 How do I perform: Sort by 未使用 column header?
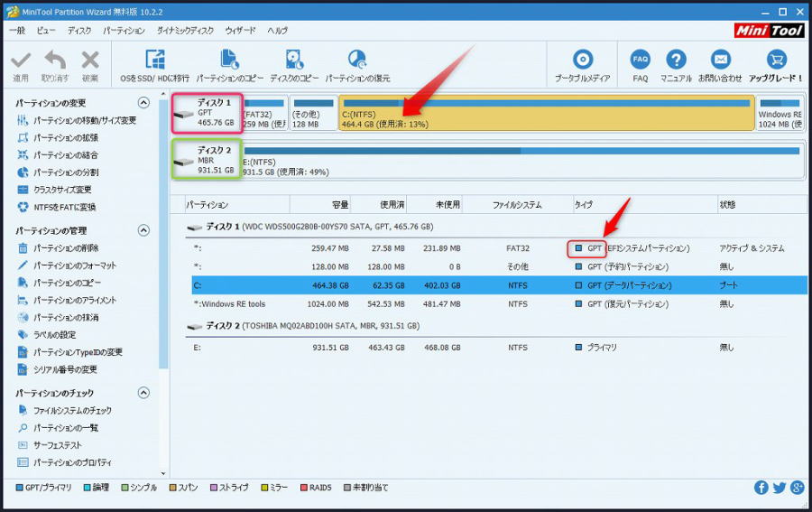(435, 205)
